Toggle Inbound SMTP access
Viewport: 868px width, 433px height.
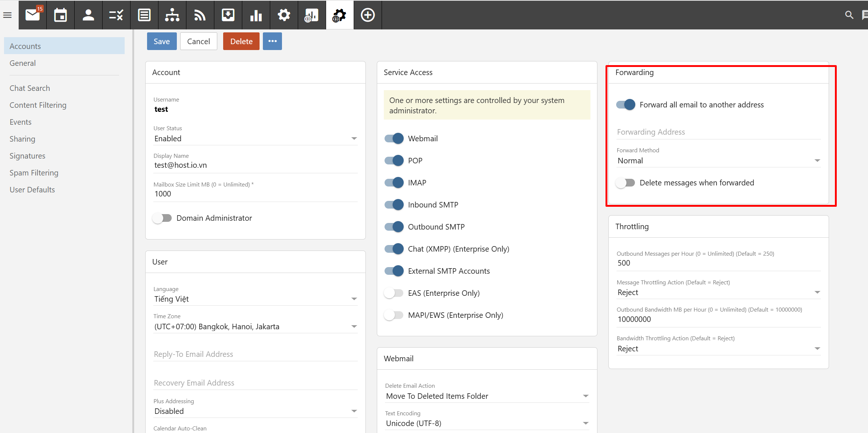[394, 205]
